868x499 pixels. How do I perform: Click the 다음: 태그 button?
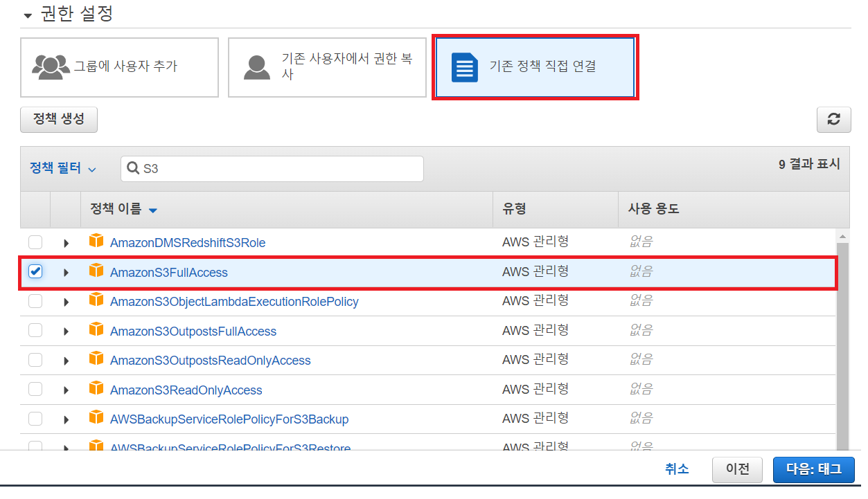(814, 469)
